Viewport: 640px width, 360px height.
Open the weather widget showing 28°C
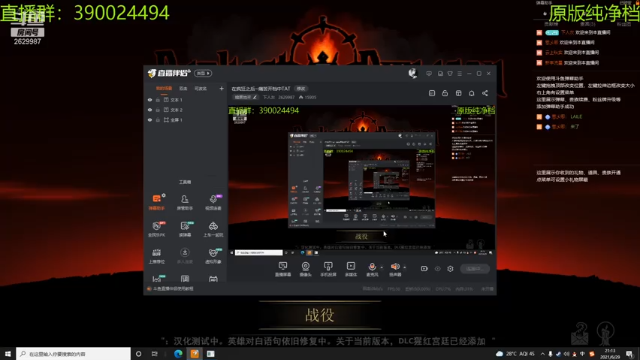(x=515, y=353)
